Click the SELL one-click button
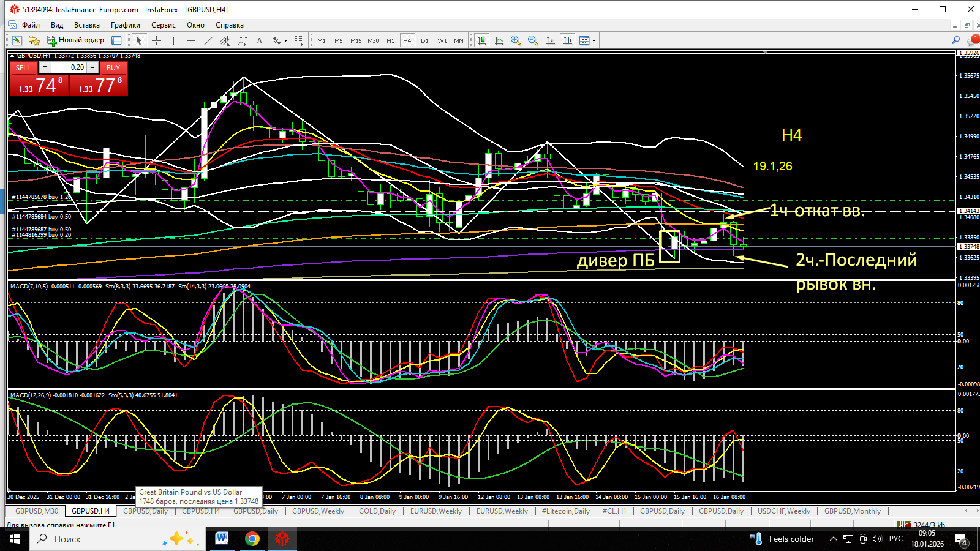980x551 pixels. click(23, 67)
